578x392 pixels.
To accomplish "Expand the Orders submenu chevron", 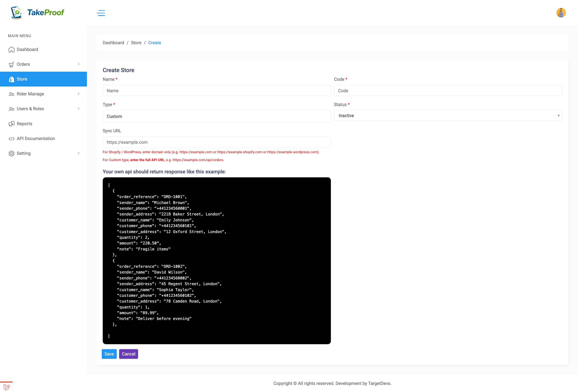I will coord(79,64).
